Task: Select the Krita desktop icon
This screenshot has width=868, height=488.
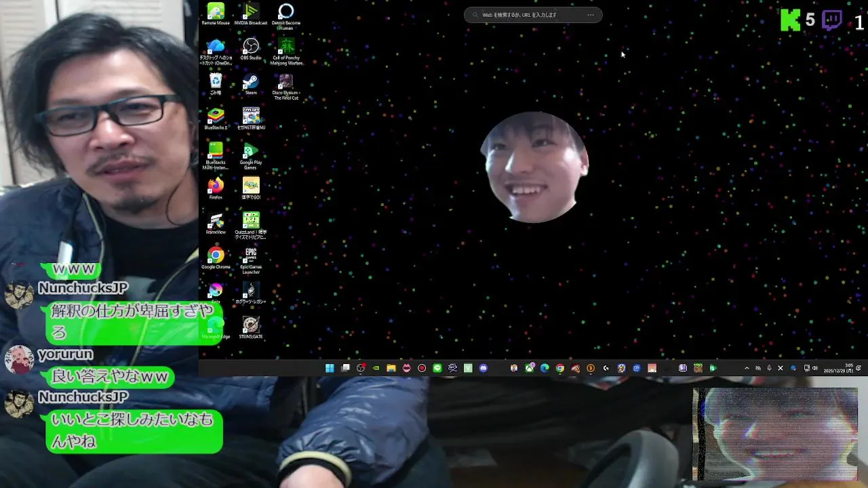Action: click(216, 293)
